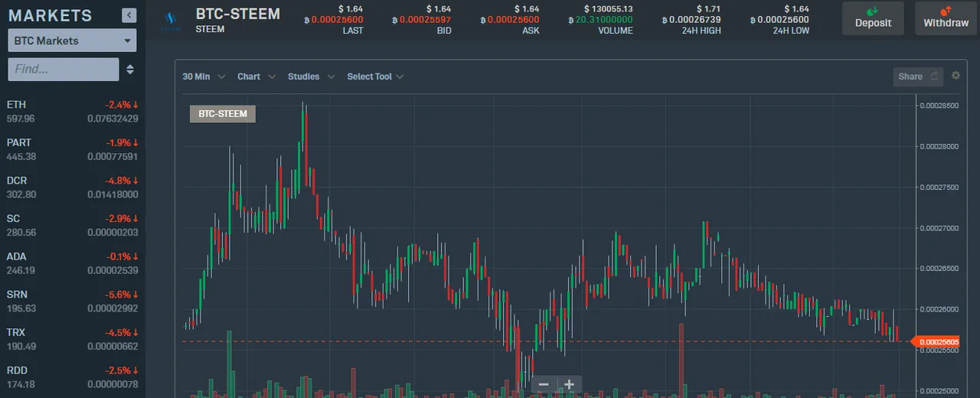The height and width of the screenshot is (398, 980).
Task: Toggle the market list sort arrows
Action: click(130, 69)
